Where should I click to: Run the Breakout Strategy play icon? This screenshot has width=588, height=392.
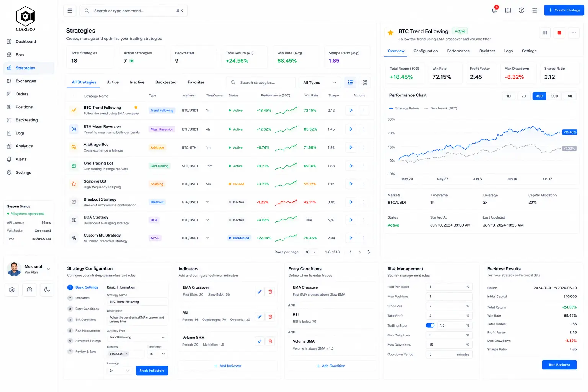point(351,202)
